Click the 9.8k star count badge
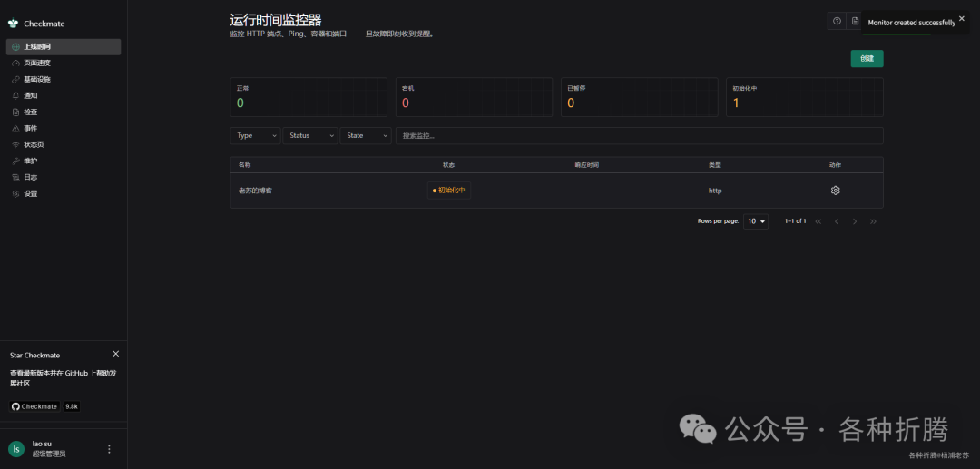Screen dimensions: 980x469 [72, 406]
